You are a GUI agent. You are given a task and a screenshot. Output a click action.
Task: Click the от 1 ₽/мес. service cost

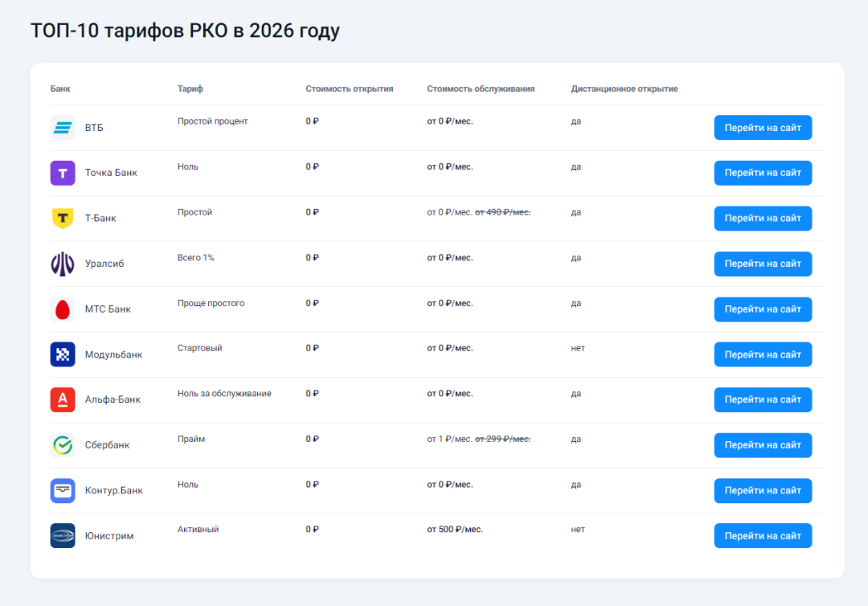[449, 439]
